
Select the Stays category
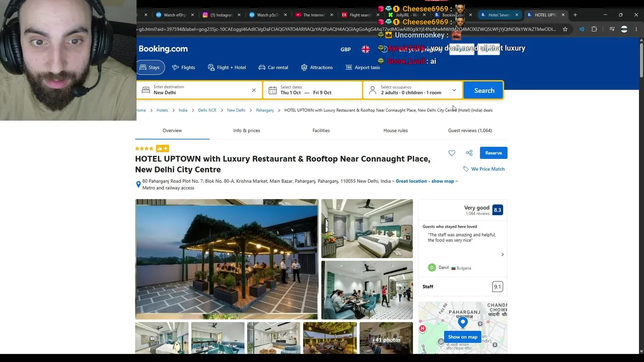coord(150,67)
